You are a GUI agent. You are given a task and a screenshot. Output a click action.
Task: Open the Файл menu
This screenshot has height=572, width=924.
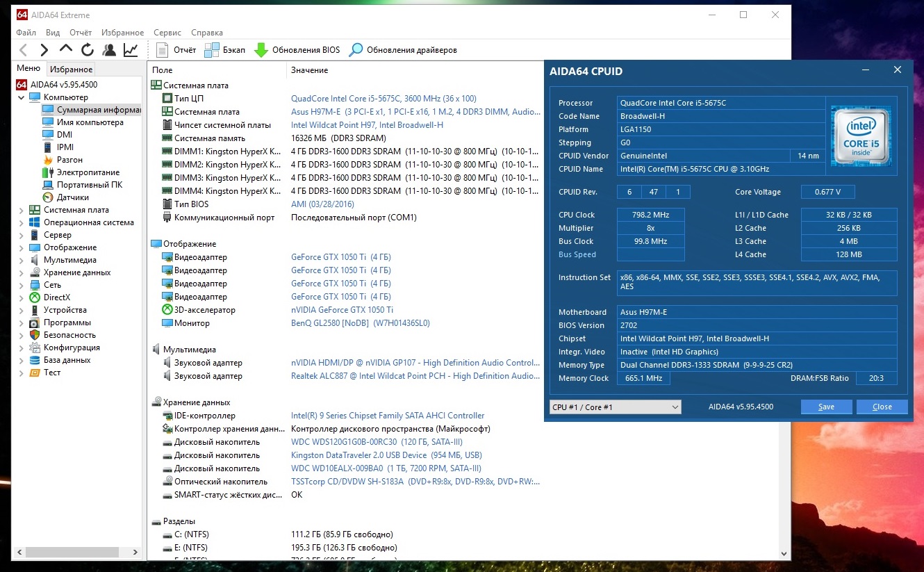pyautogui.click(x=26, y=33)
